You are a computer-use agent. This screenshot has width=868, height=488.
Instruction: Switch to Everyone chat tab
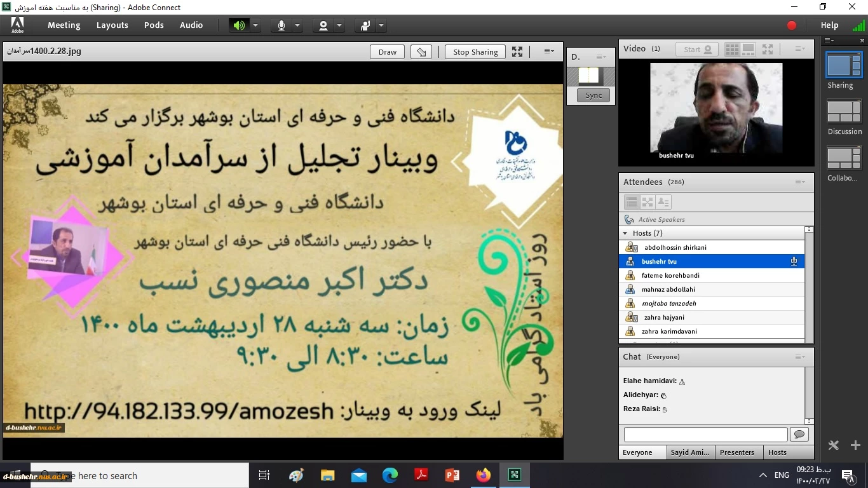coord(642,452)
